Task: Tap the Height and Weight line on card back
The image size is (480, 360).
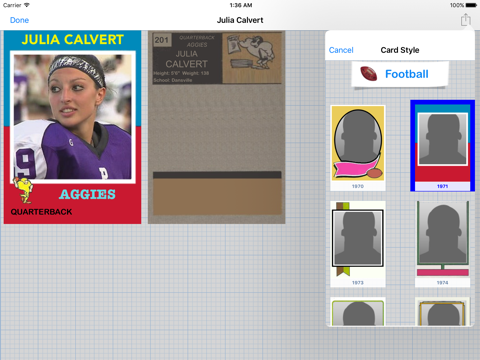Action: [181, 73]
